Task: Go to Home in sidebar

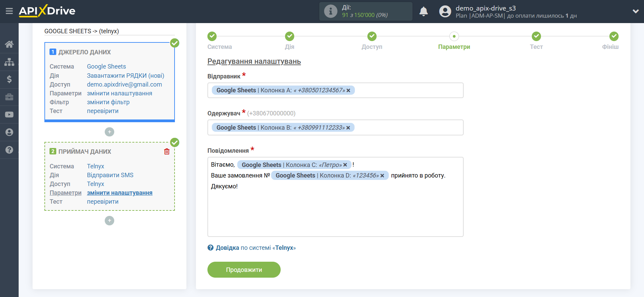Action: [9, 44]
